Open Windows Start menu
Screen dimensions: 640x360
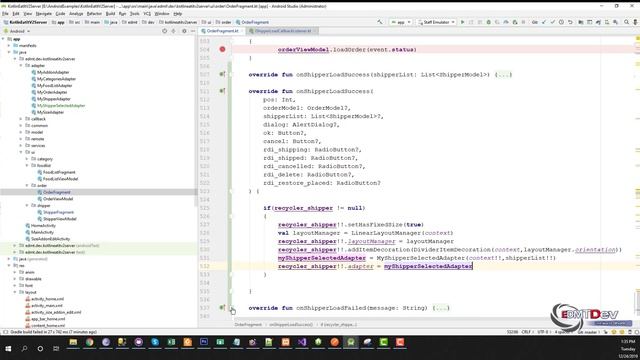tap(8, 348)
